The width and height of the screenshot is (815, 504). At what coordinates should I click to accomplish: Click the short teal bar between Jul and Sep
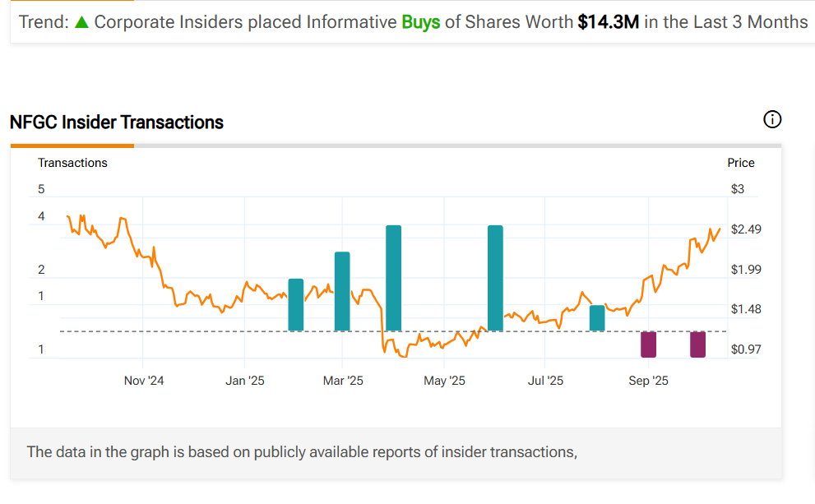coord(597,318)
